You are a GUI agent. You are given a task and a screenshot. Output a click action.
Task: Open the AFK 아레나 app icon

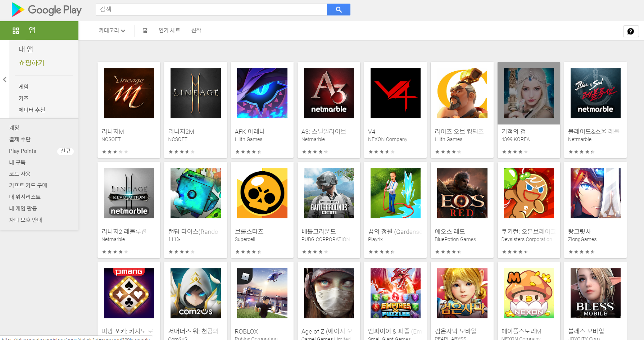point(262,93)
